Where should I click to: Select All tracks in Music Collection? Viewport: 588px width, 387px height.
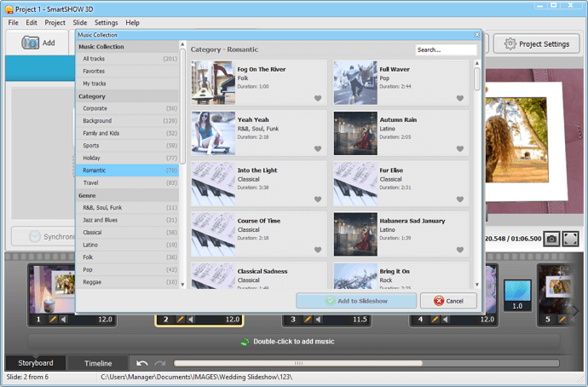[128, 59]
